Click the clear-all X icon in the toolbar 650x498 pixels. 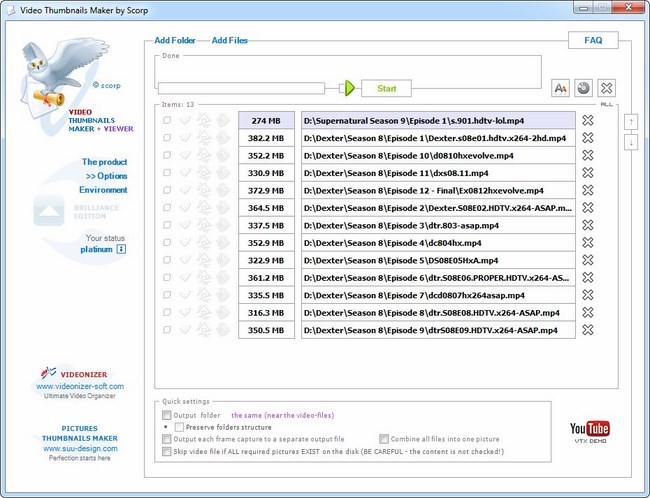[x=606, y=88]
